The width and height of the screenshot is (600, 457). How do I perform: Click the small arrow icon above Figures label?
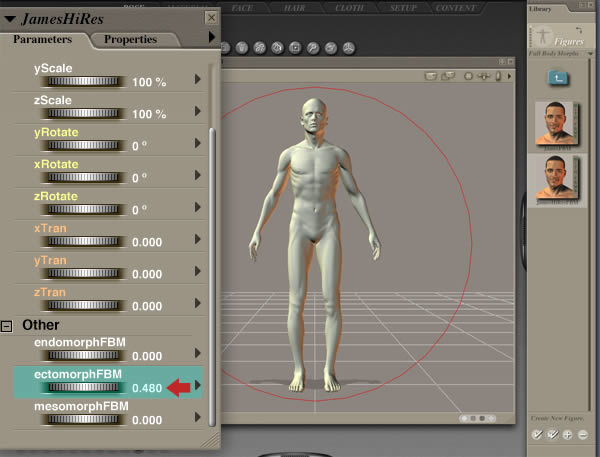coord(579,30)
